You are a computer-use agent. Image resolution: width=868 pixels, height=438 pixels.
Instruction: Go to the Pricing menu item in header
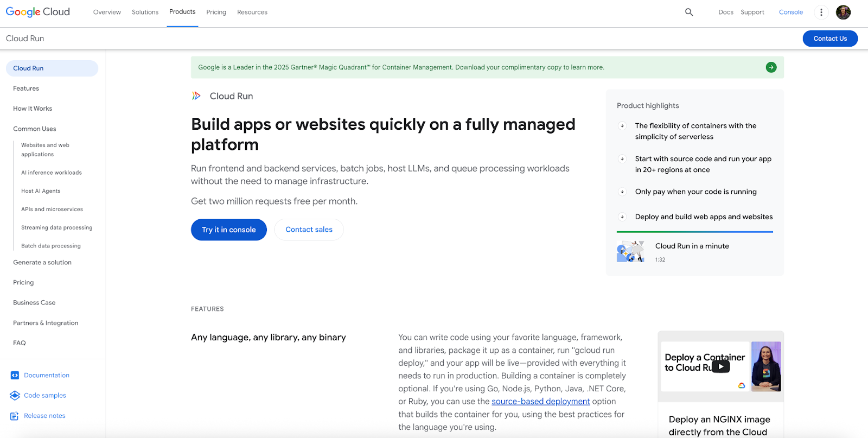click(x=216, y=12)
